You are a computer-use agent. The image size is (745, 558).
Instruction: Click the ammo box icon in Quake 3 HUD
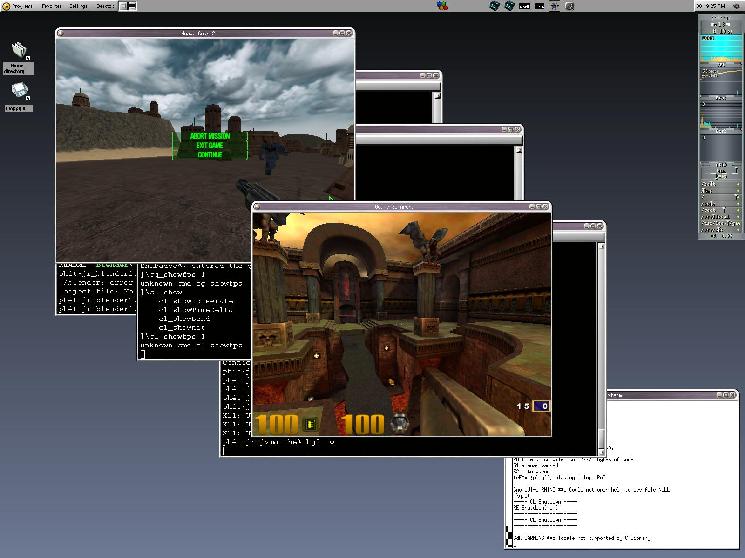pos(310,423)
